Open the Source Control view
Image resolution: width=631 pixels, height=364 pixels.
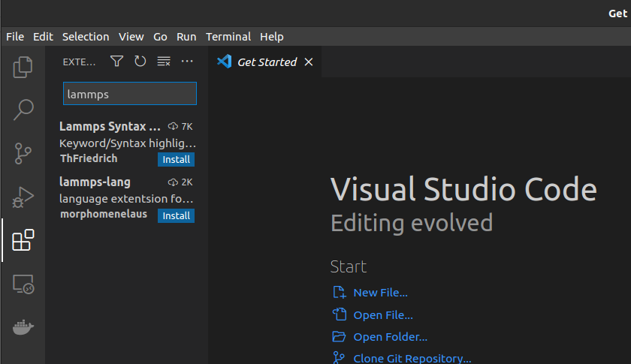click(x=23, y=153)
